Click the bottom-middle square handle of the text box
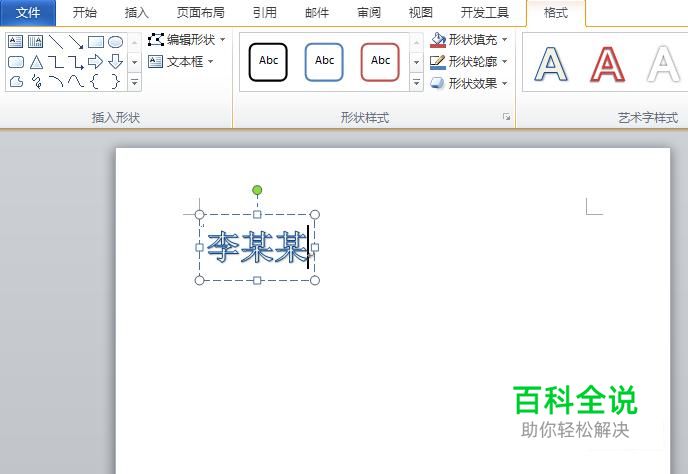The width and height of the screenshot is (688, 474). [x=257, y=280]
